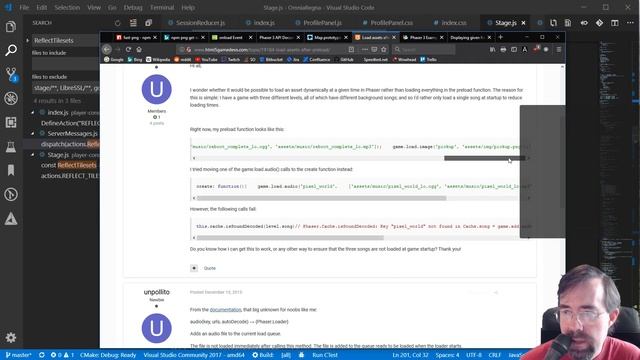This screenshot has width=640, height=360.
Task: Open the File menu
Action: pyautogui.click(x=24, y=7)
